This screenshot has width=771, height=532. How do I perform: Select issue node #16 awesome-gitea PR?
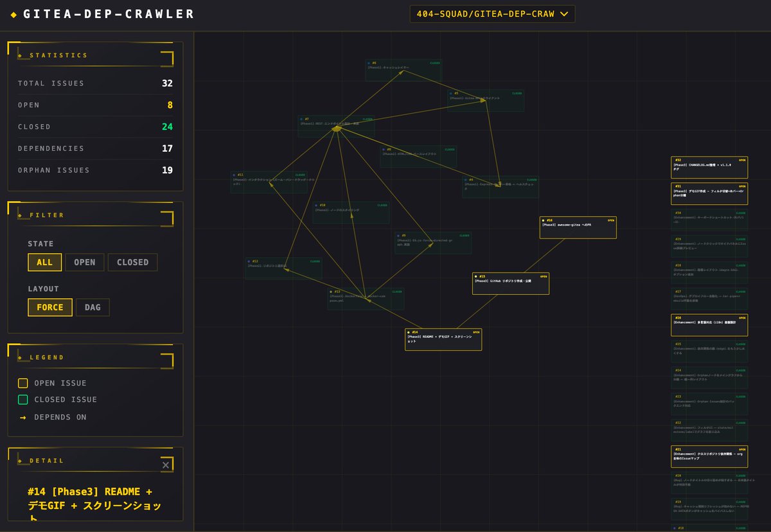tap(578, 227)
